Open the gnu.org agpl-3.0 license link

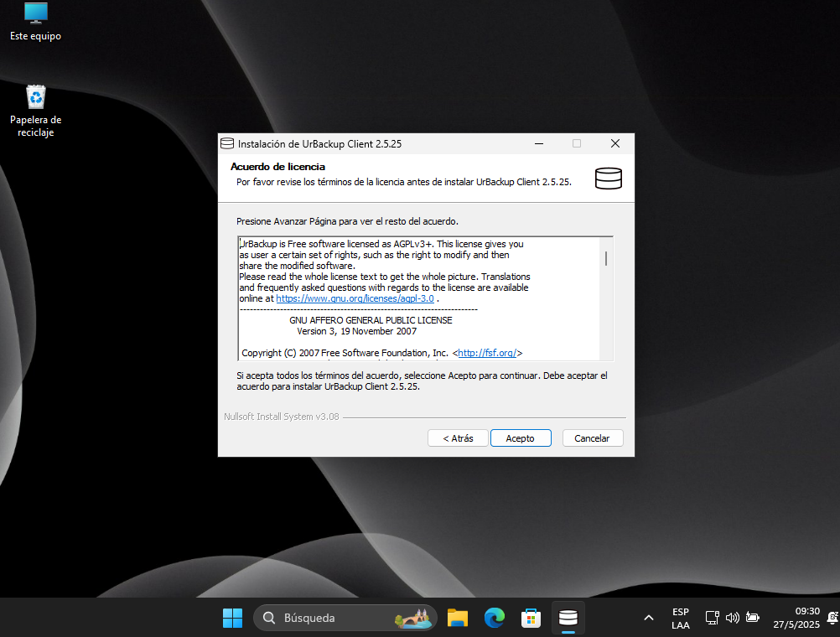[355, 298]
